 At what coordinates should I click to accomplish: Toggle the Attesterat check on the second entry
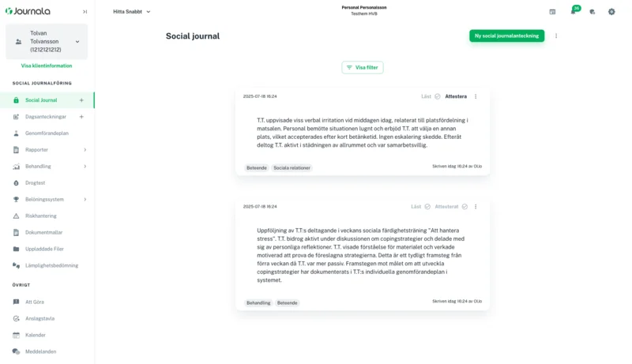465,207
